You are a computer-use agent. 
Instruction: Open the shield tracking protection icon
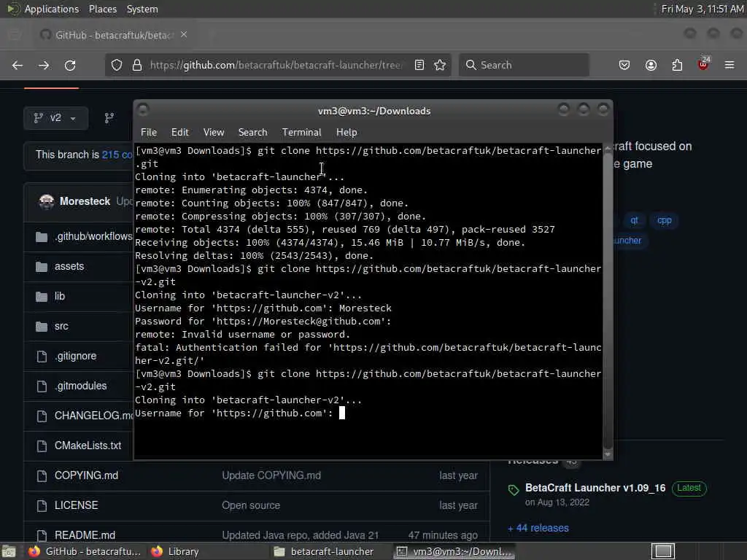pos(117,65)
